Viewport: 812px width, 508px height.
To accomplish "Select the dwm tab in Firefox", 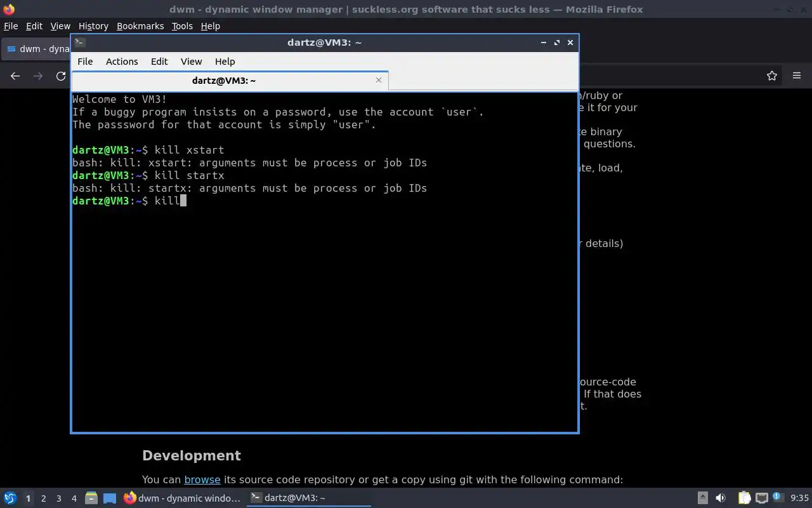I will point(37,49).
